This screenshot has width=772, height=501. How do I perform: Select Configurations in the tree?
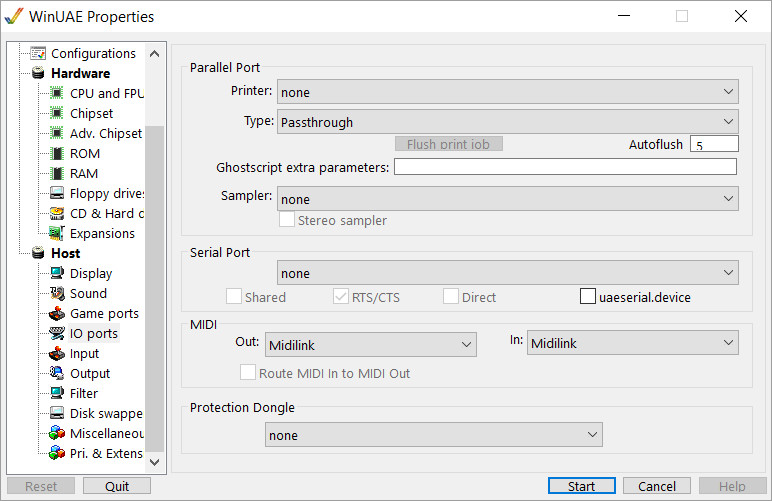[93, 53]
